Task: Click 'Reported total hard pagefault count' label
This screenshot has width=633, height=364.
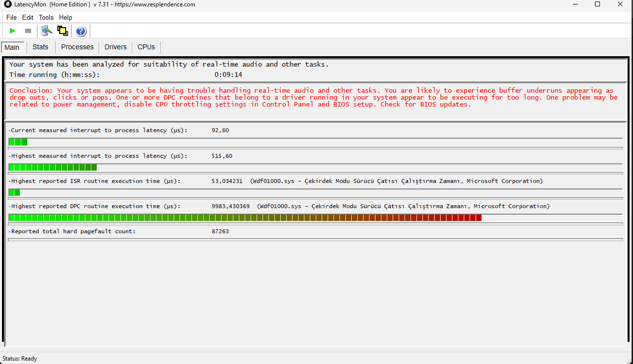Action: pos(72,231)
